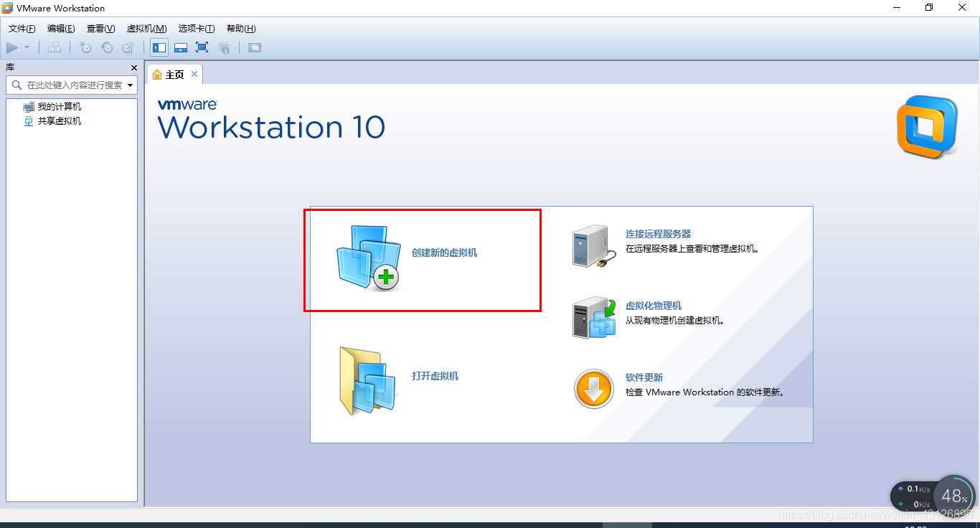Close the 主页 tab

point(194,74)
